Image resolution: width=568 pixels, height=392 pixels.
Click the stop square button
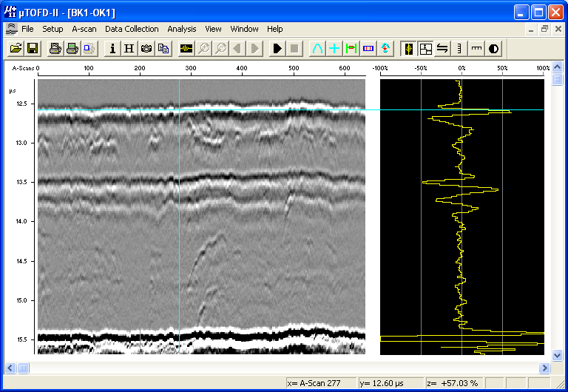294,49
